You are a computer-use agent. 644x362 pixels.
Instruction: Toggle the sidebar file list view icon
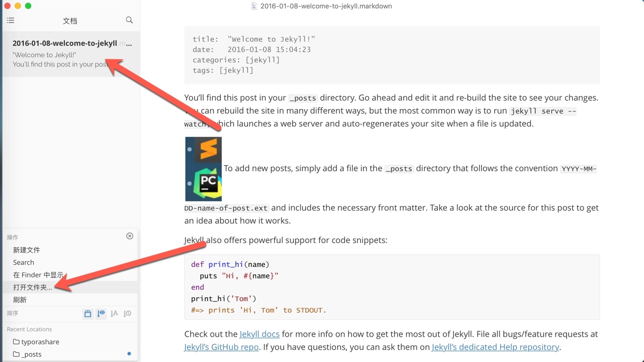[x=10, y=21]
